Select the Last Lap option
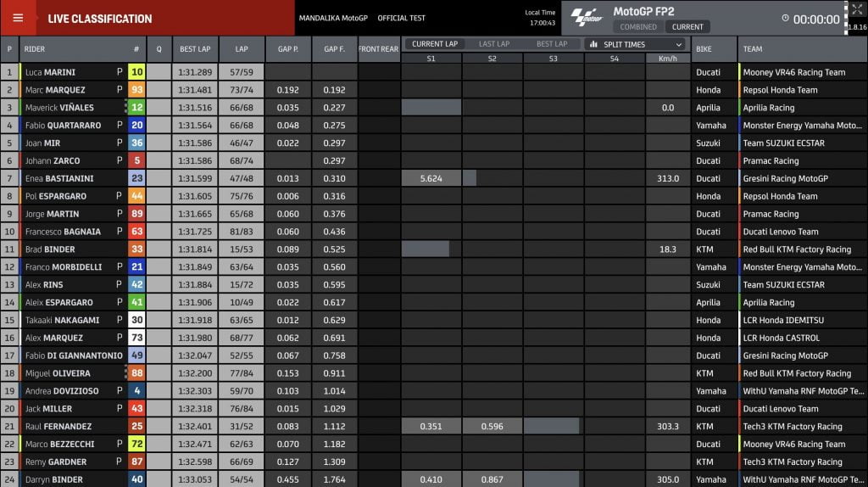The image size is (868, 487). 494,44
